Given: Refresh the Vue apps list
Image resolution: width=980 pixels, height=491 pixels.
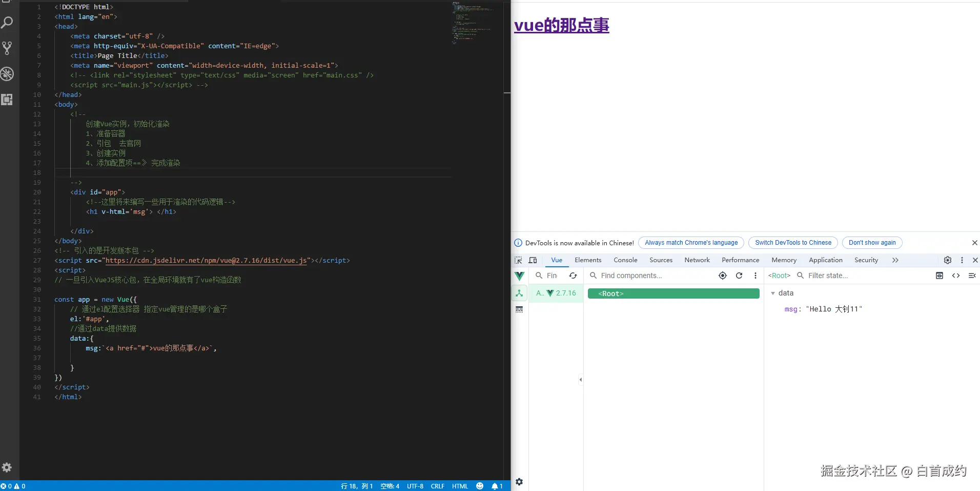Looking at the screenshot, I should pos(573,276).
